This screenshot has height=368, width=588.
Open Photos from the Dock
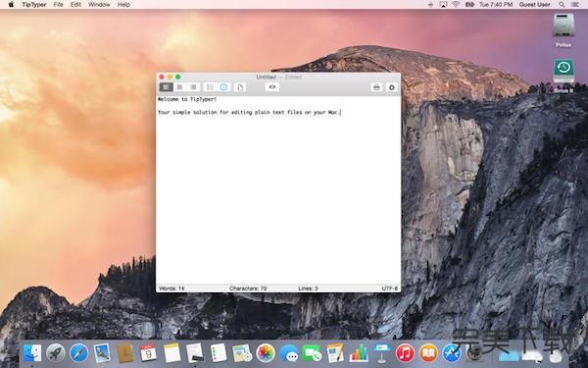pyautogui.click(x=266, y=353)
